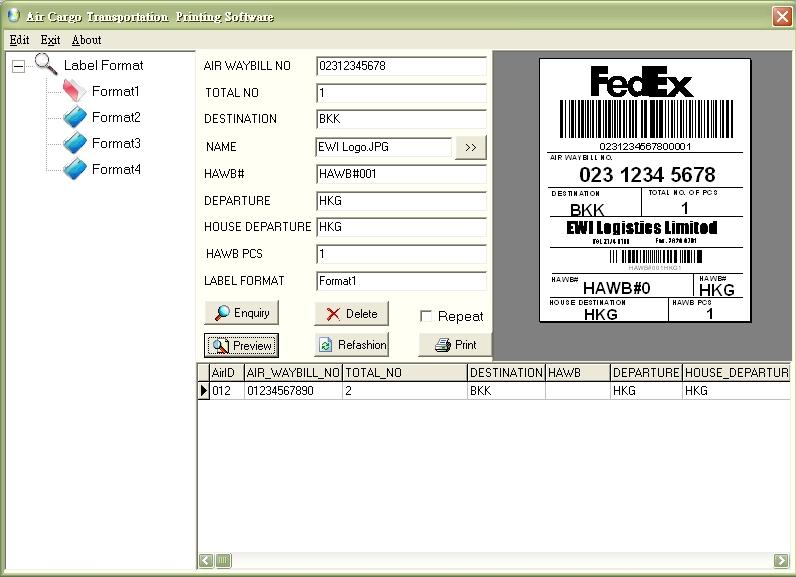Focus the DESTINATION field showing BKK
Screen dimensions: 796x577
[x=401, y=119]
